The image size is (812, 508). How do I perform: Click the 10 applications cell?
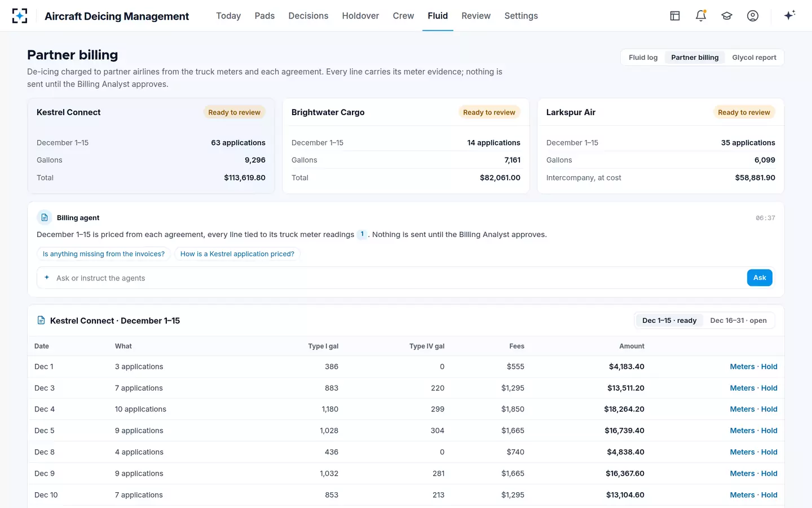point(140,409)
